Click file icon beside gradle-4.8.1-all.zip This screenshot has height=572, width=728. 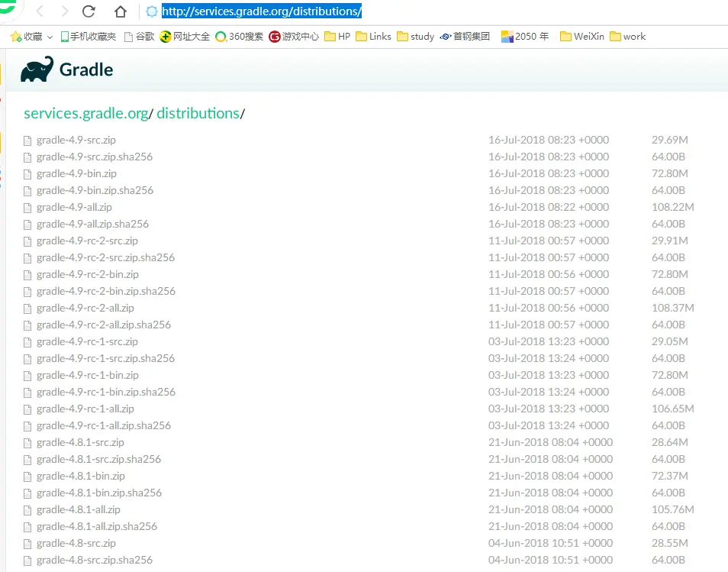(27, 509)
